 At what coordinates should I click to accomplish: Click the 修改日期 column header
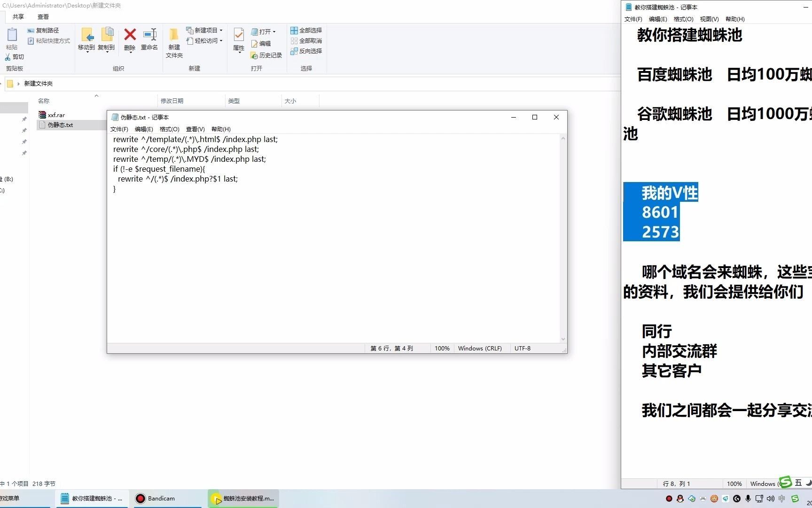[x=172, y=101]
